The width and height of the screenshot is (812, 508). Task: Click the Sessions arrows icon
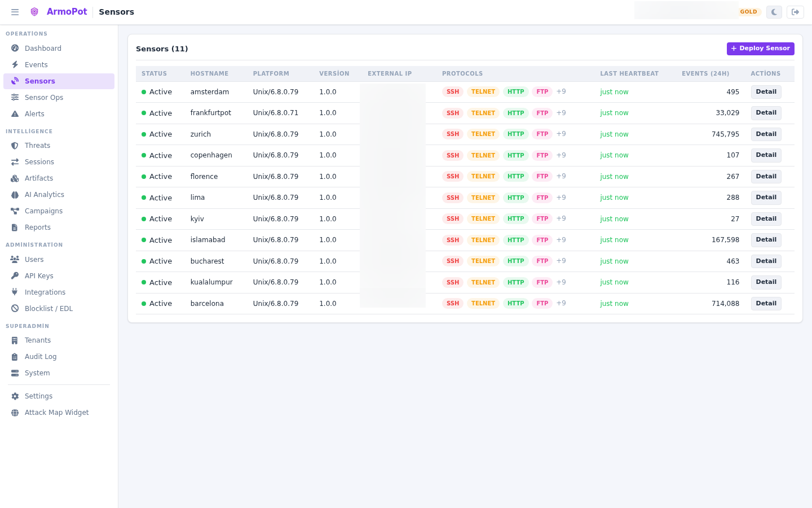point(15,162)
